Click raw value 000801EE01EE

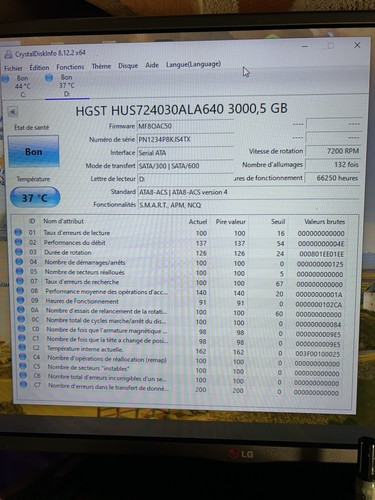pos(321,254)
